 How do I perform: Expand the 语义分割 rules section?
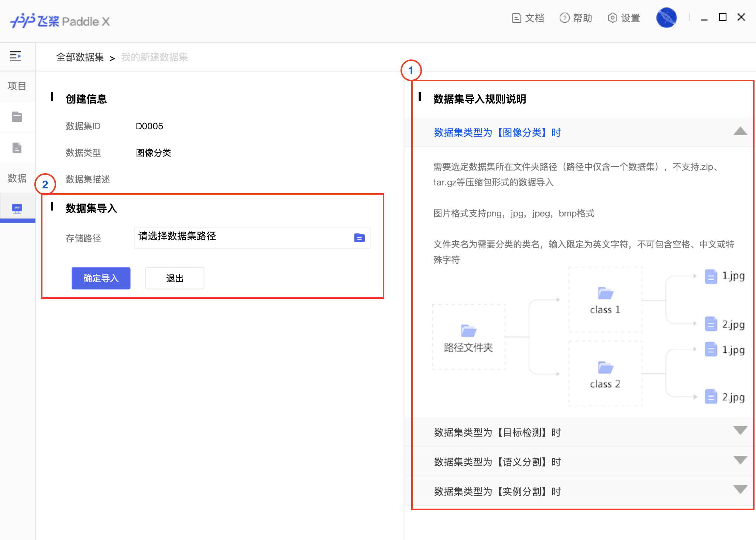tap(740, 460)
